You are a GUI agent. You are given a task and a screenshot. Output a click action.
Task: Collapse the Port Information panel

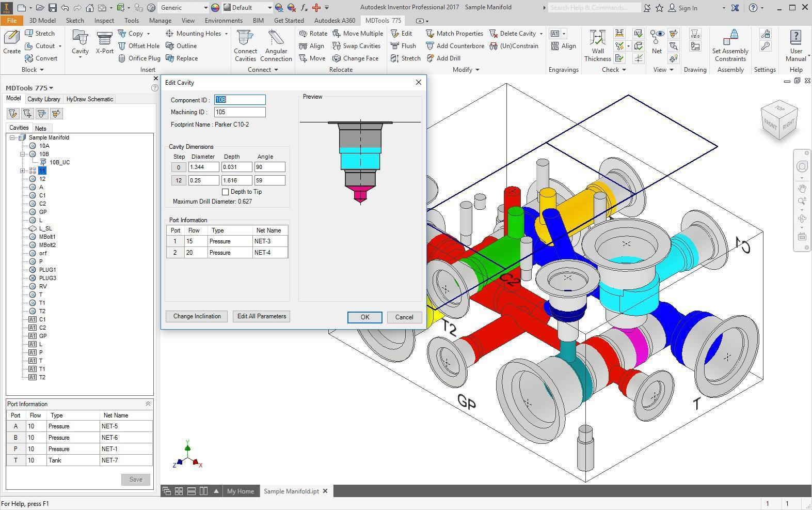[x=148, y=404]
